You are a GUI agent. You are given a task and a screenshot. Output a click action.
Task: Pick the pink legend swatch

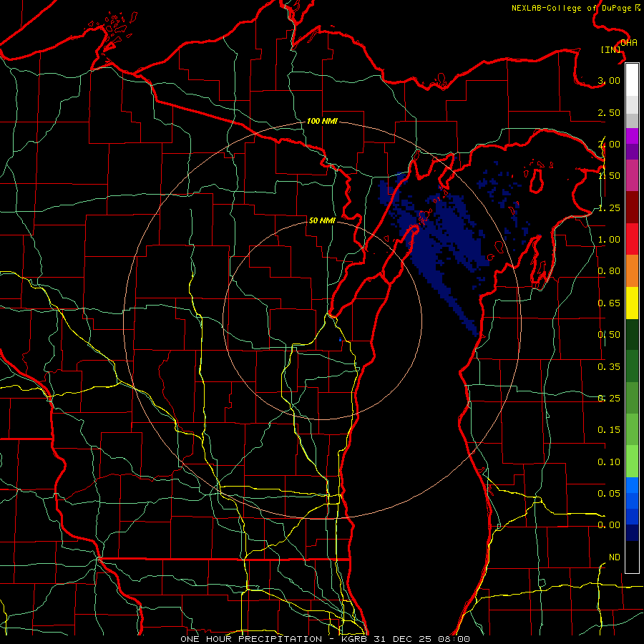click(632, 176)
